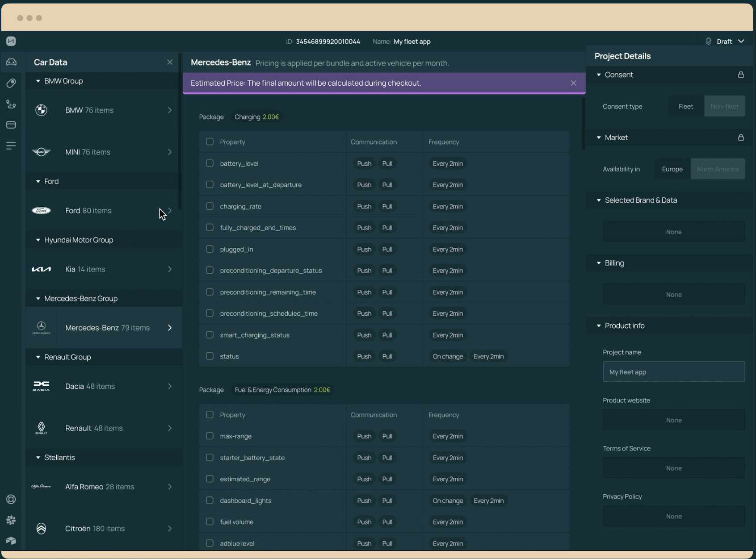Image resolution: width=756 pixels, height=559 pixels.
Task: Click the Alfa Romeo brand logo
Action: 41,487
